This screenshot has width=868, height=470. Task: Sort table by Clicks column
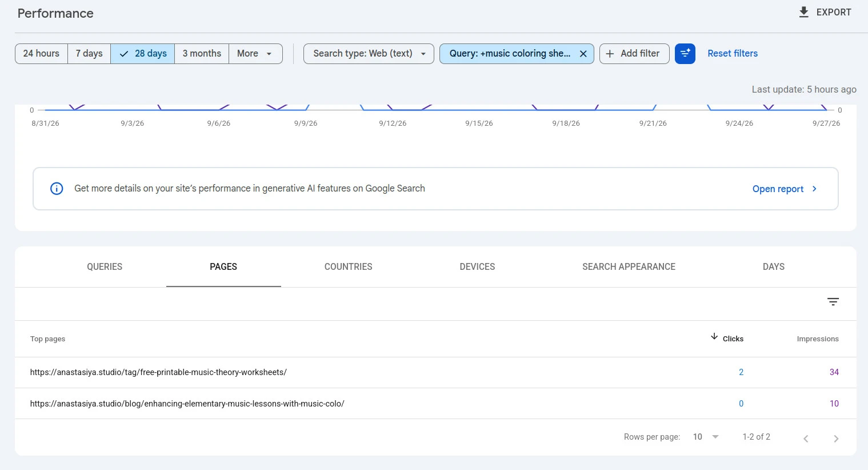[x=733, y=339]
